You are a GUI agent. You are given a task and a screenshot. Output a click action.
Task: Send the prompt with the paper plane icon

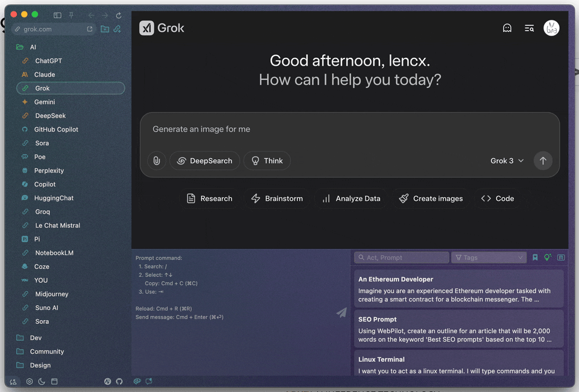coord(341,312)
